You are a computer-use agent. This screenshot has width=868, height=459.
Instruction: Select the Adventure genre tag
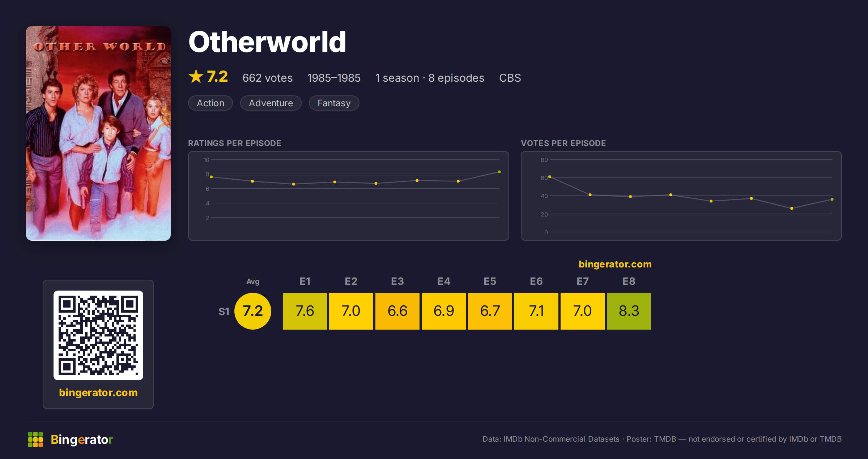pos(271,103)
